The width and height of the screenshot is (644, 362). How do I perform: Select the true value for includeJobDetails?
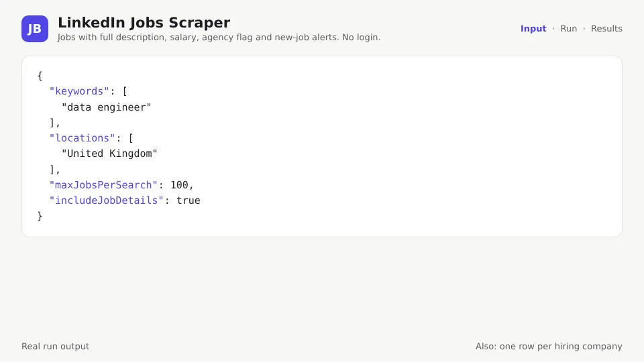[188, 200]
